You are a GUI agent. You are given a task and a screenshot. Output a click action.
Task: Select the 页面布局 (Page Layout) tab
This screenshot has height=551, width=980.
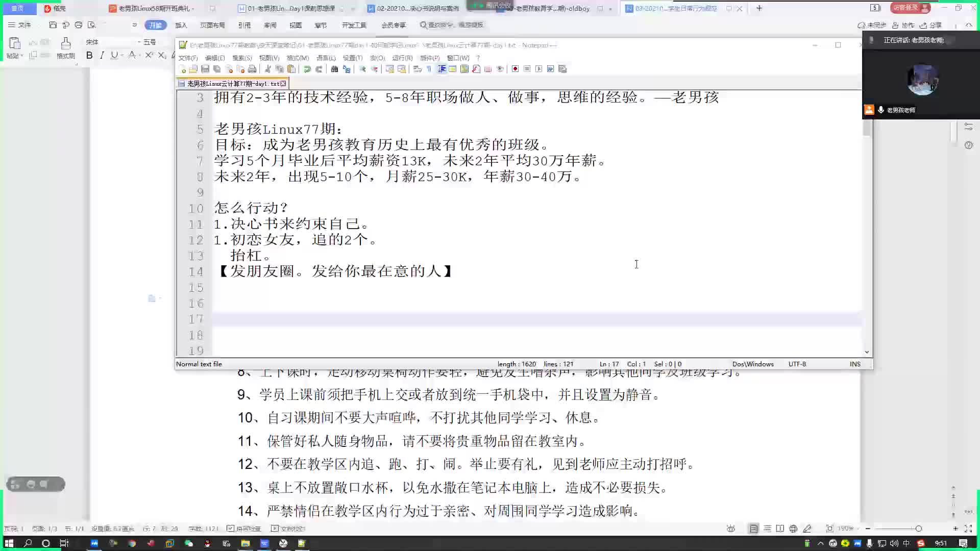pos(211,25)
